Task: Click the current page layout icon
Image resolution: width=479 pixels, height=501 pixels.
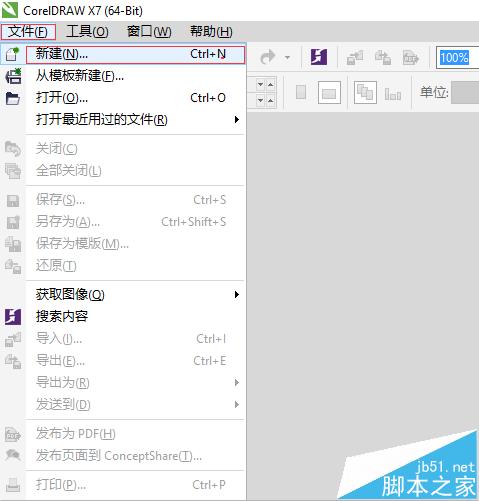Action: pos(393,94)
